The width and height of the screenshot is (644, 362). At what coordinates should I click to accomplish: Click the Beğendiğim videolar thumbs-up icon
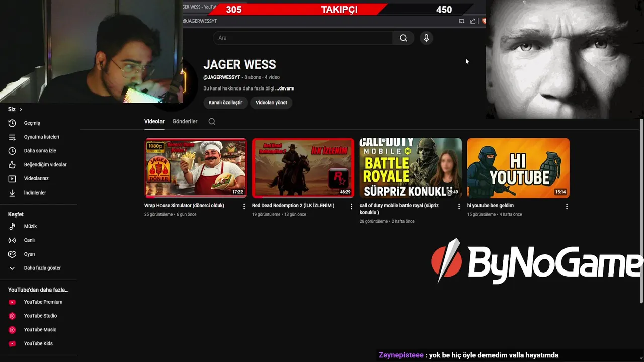coord(12,164)
